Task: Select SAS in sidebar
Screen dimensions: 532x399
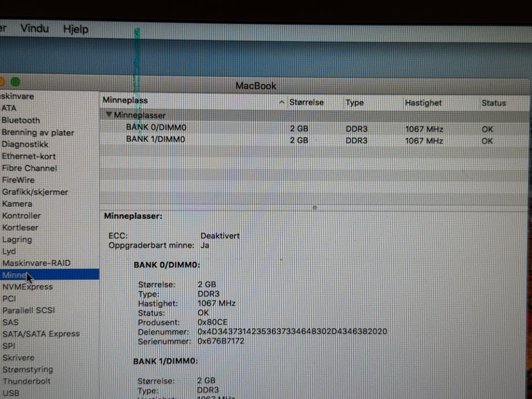Action: tap(11, 322)
